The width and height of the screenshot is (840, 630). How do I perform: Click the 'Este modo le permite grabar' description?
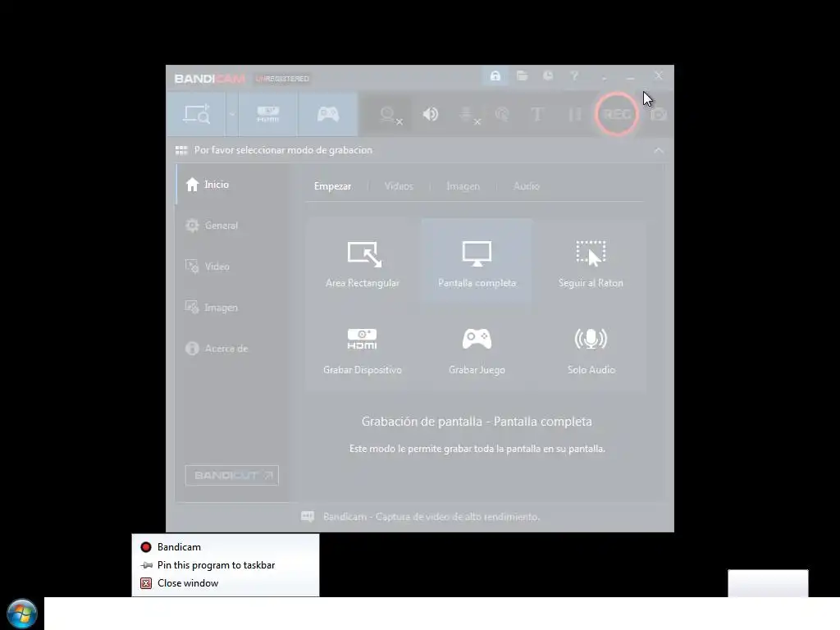coord(477,449)
